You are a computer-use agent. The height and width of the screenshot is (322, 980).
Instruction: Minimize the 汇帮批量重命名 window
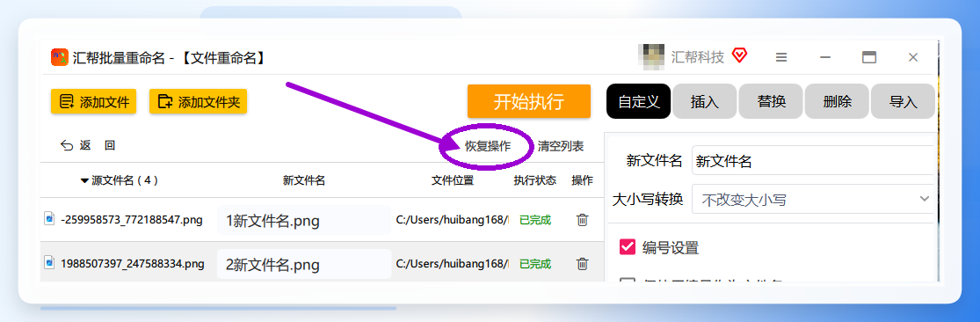[825, 57]
